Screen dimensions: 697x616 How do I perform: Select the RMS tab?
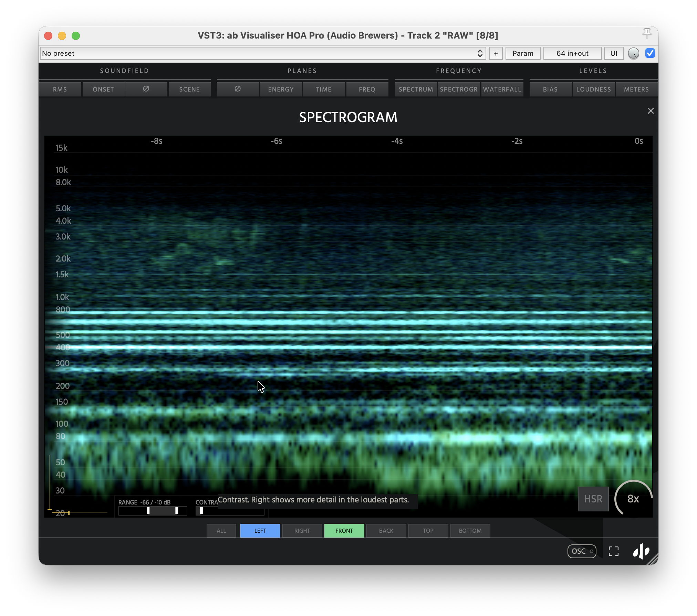60,89
